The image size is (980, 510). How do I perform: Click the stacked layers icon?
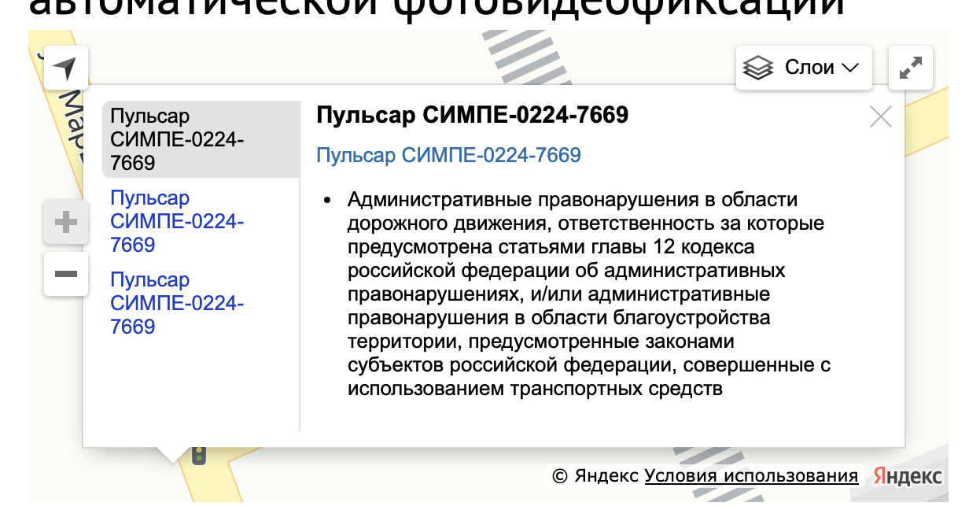coord(758,68)
